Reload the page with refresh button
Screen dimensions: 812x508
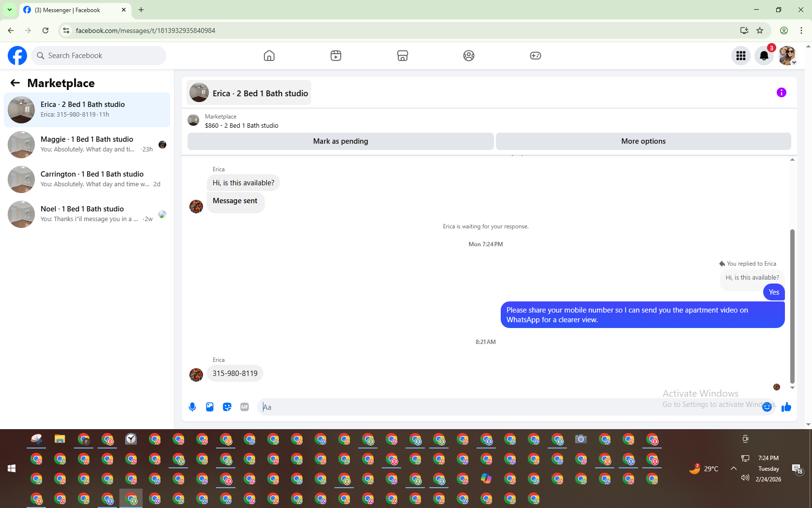point(45,30)
